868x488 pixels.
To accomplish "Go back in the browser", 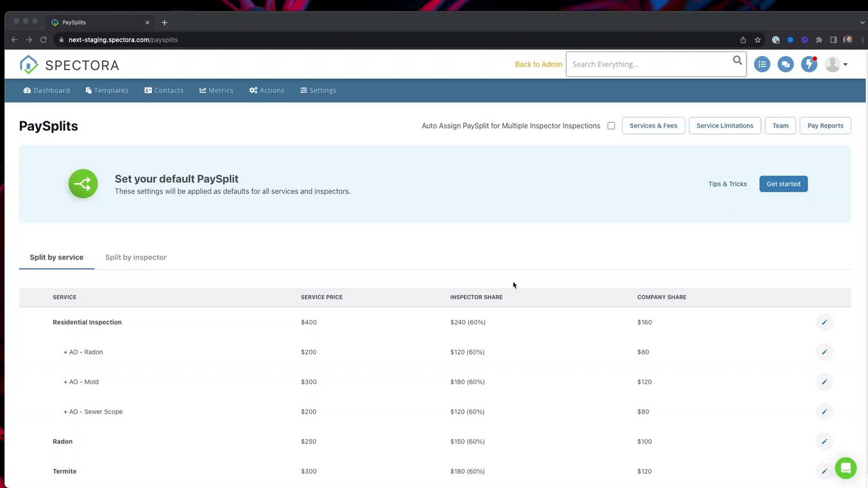I will coord(14,40).
